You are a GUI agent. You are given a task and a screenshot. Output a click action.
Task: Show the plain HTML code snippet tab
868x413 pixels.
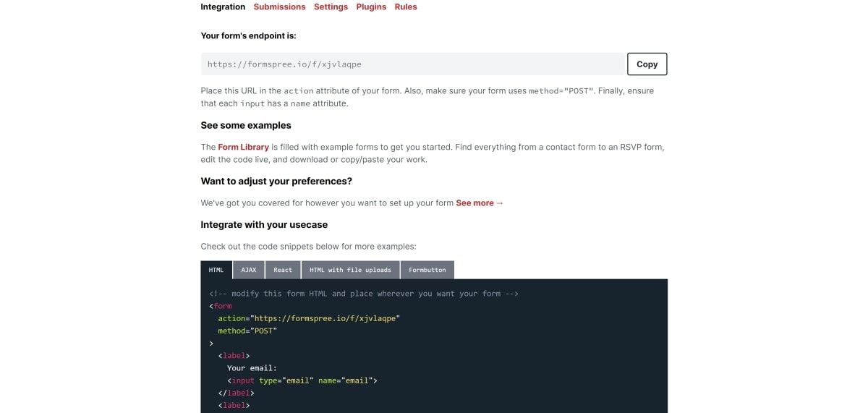(216, 270)
